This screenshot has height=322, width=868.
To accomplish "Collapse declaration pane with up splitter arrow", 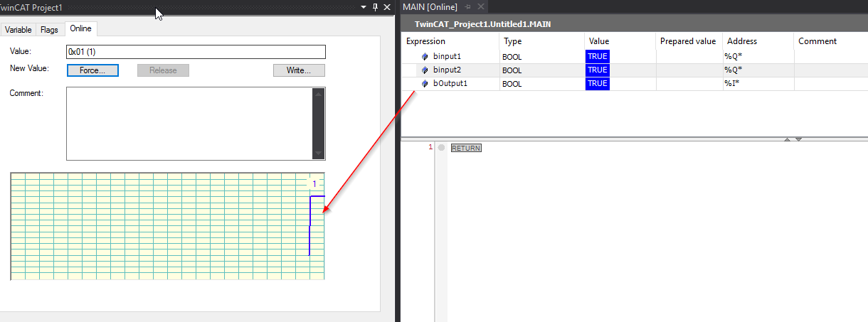I will pos(787,139).
